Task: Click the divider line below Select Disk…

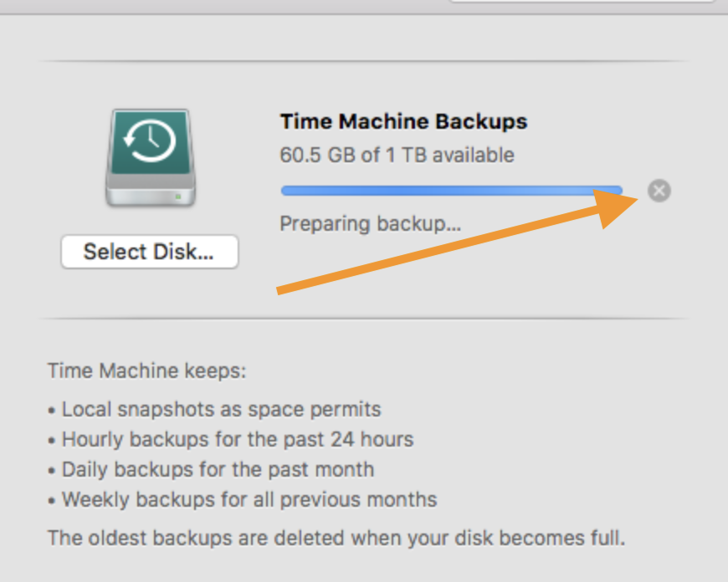Action: [364, 319]
